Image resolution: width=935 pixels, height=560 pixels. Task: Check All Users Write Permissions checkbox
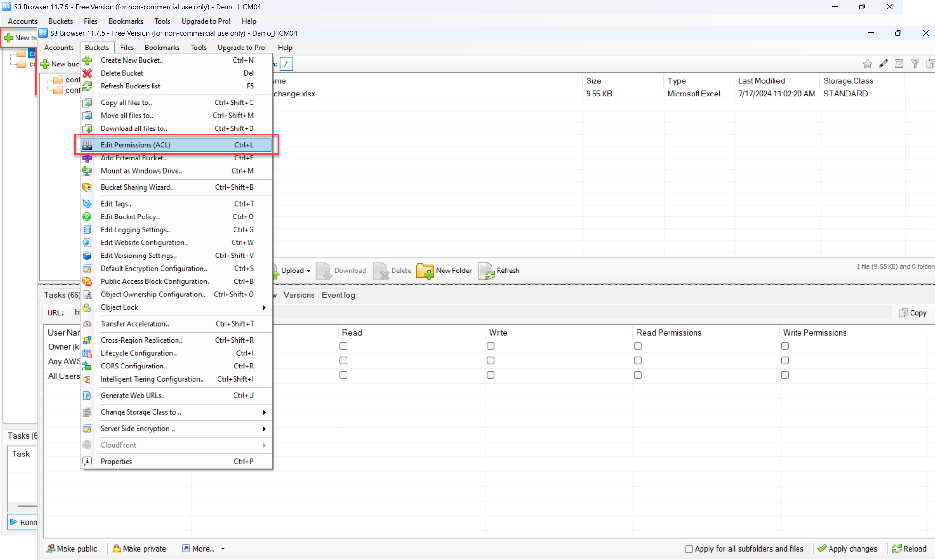coord(784,375)
